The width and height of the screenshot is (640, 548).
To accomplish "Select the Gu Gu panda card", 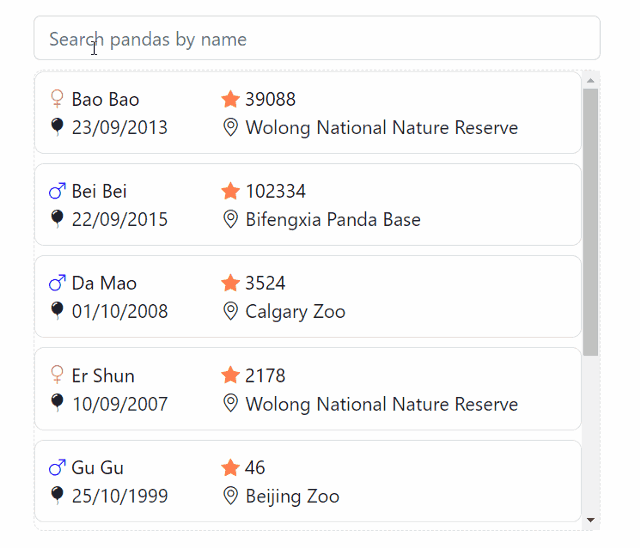I will (308, 481).
